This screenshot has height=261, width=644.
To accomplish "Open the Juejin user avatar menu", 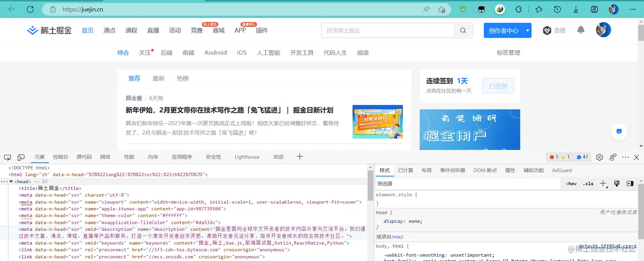I will pos(603,30).
